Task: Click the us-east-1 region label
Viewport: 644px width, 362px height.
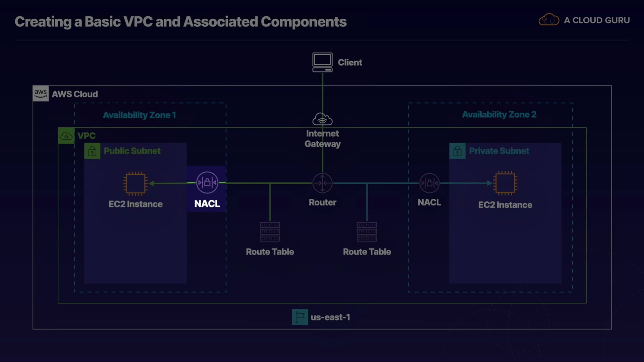Action: point(330,317)
